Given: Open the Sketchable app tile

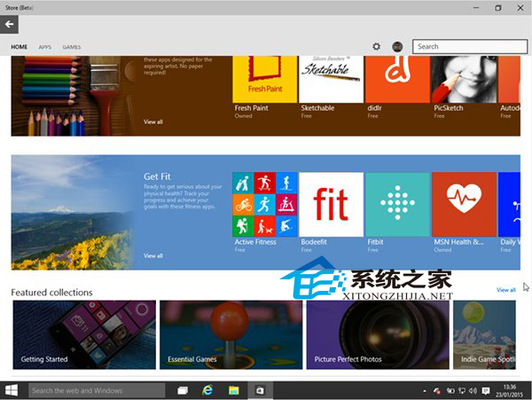Looking at the screenshot, I should 331,88.
